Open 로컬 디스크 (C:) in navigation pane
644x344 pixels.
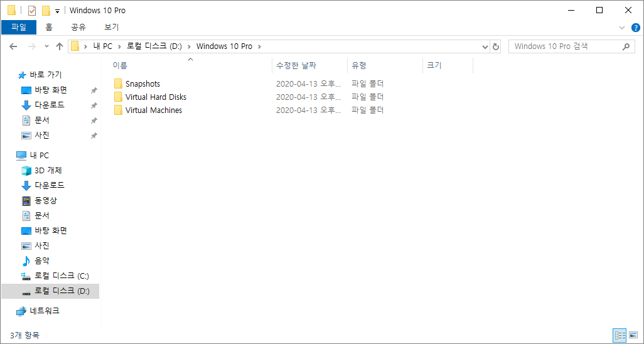62,276
